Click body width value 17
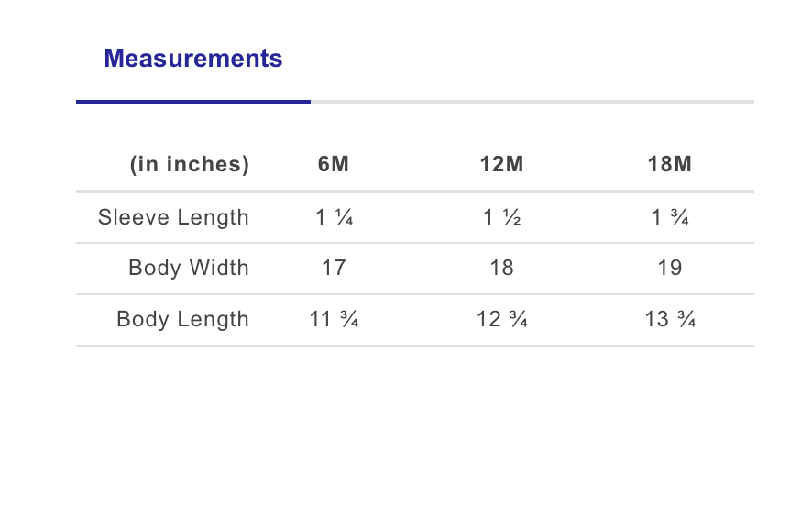 [334, 269]
